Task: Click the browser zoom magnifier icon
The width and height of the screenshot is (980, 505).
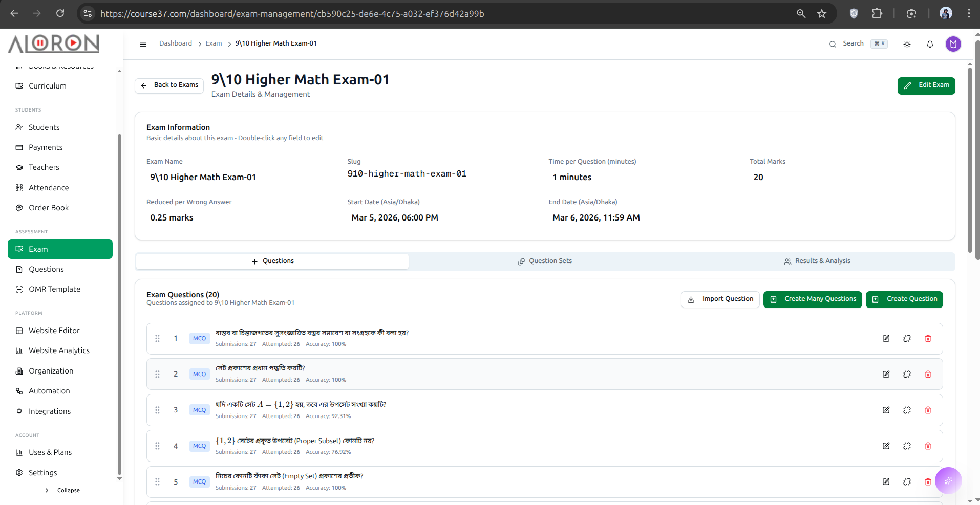Action: click(801, 14)
